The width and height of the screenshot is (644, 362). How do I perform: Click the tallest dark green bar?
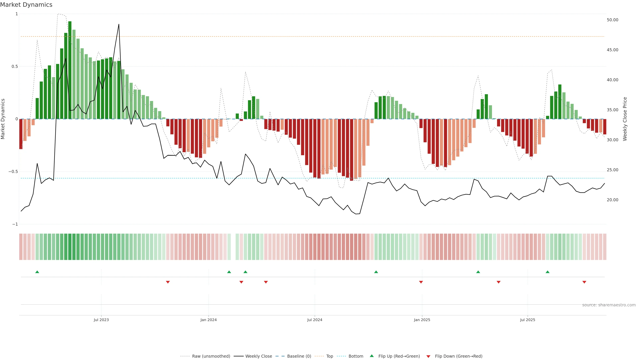pyautogui.click(x=70, y=70)
